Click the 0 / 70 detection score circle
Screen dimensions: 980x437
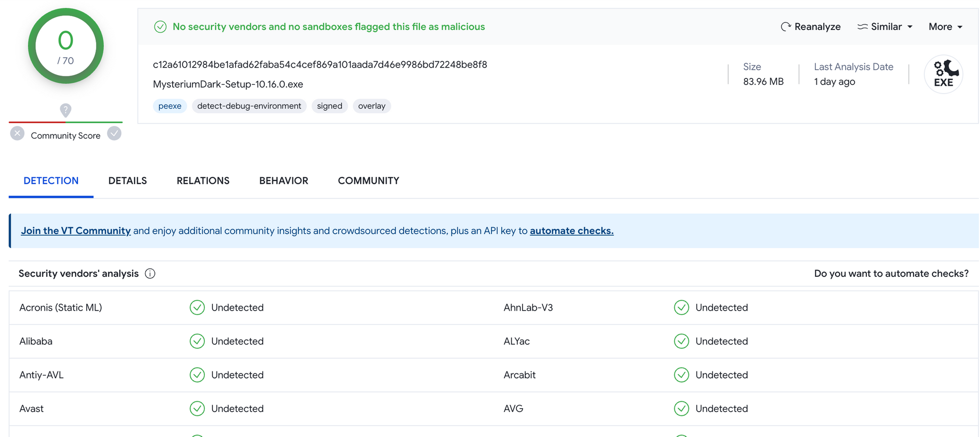(x=66, y=46)
